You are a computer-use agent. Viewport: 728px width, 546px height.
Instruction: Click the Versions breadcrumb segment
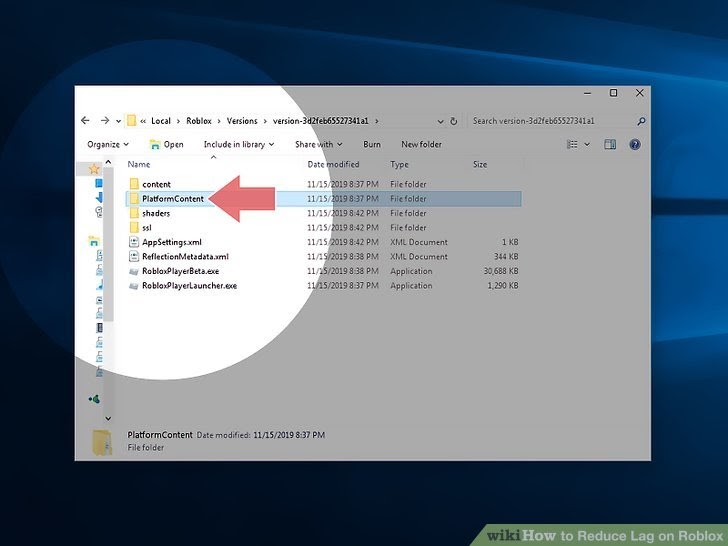(242, 121)
